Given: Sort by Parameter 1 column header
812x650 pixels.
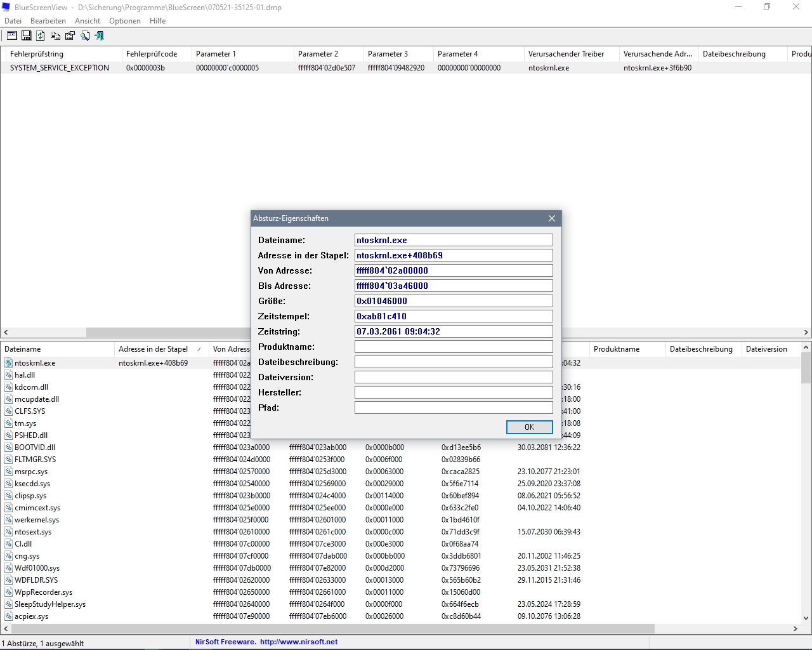Looking at the screenshot, I should [x=243, y=54].
